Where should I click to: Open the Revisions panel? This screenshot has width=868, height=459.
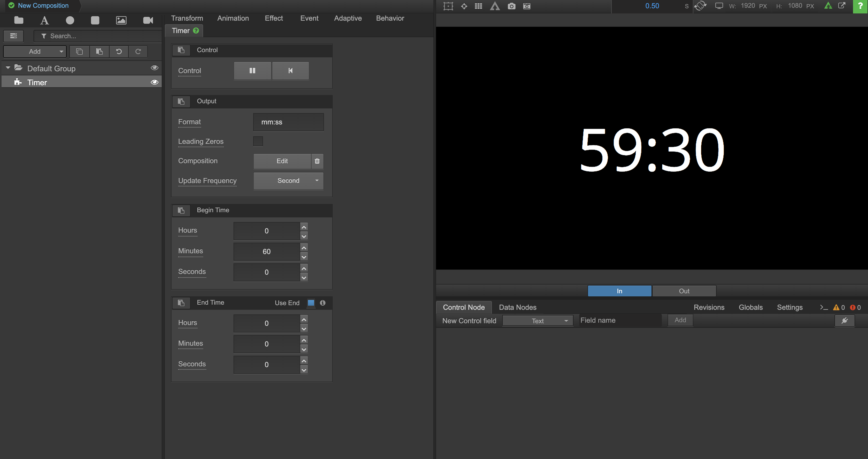pos(709,307)
